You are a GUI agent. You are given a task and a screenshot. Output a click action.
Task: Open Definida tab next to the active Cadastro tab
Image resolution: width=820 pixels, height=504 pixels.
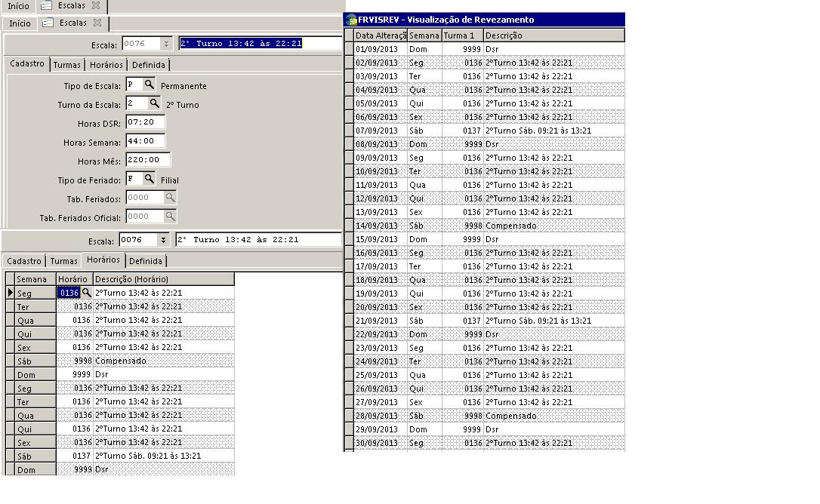[148, 65]
